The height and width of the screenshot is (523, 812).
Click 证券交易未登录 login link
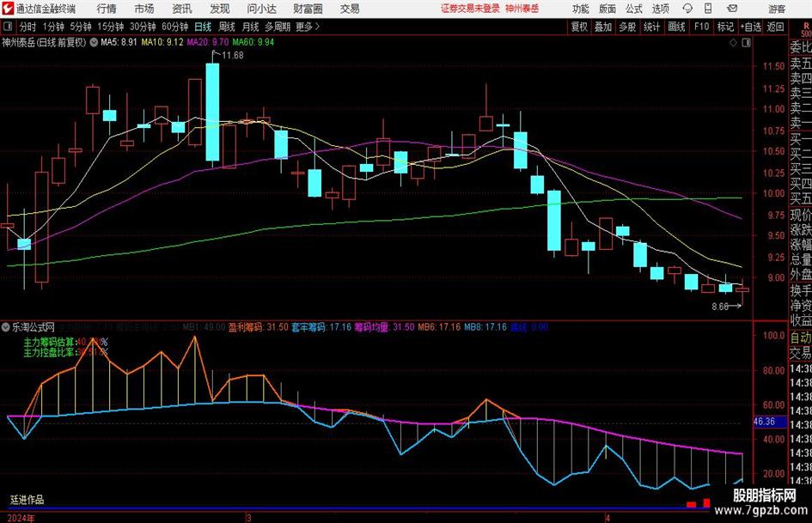470,9
